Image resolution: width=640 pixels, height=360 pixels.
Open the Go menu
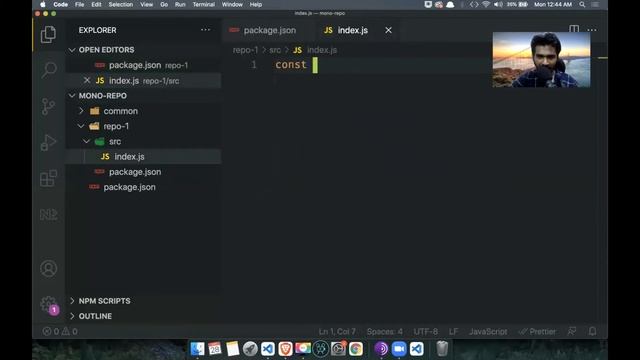tap(164, 4)
